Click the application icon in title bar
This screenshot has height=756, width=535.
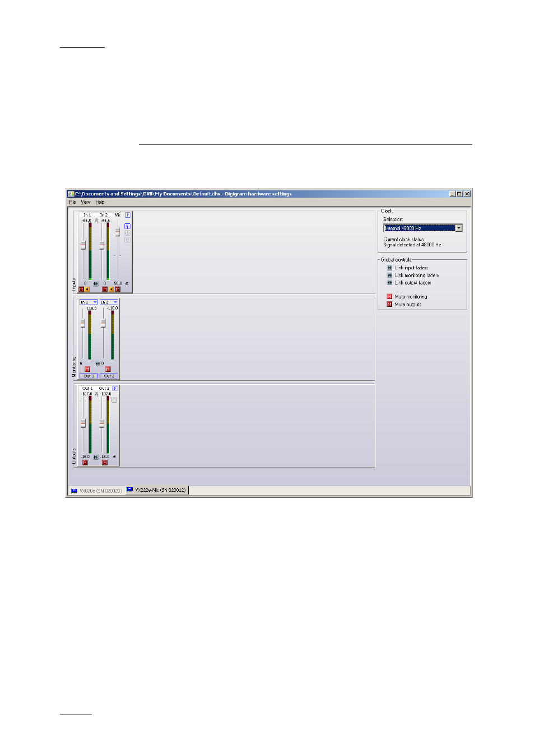[x=71, y=194]
